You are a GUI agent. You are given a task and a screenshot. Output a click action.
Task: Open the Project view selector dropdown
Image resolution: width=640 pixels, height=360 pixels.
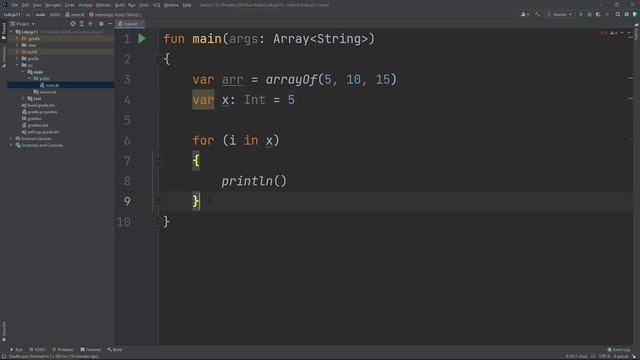click(22, 24)
